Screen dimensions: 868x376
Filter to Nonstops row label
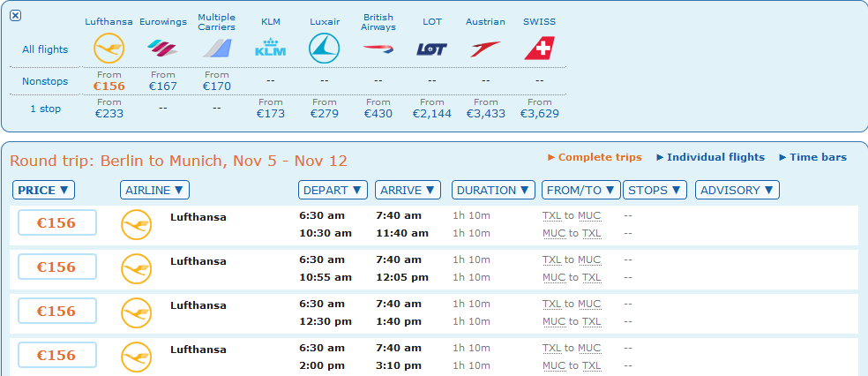pos(45,81)
